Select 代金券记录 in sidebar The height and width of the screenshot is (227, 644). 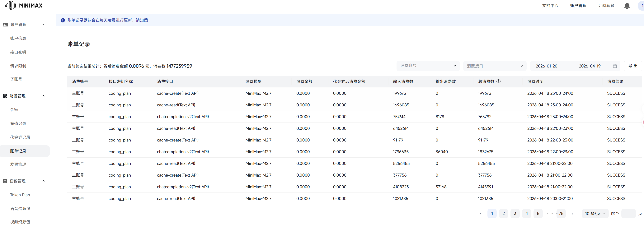(x=20, y=137)
